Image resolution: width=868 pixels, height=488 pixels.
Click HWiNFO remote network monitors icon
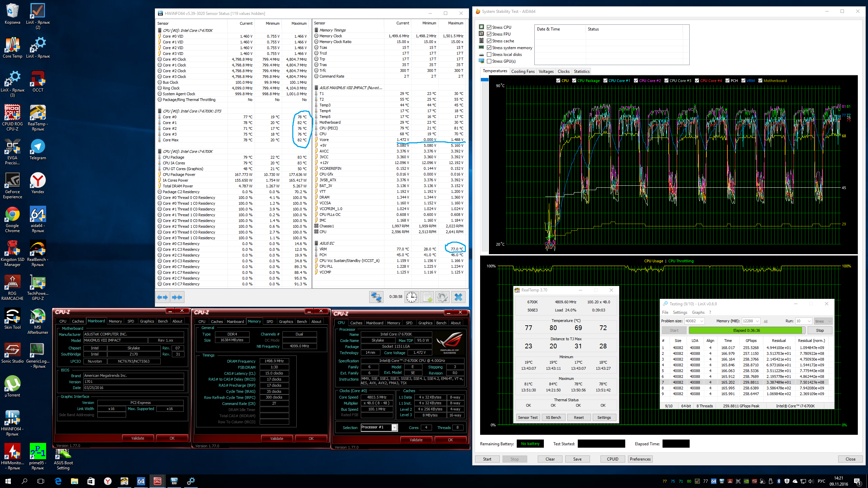pyautogui.click(x=376, y=297)
